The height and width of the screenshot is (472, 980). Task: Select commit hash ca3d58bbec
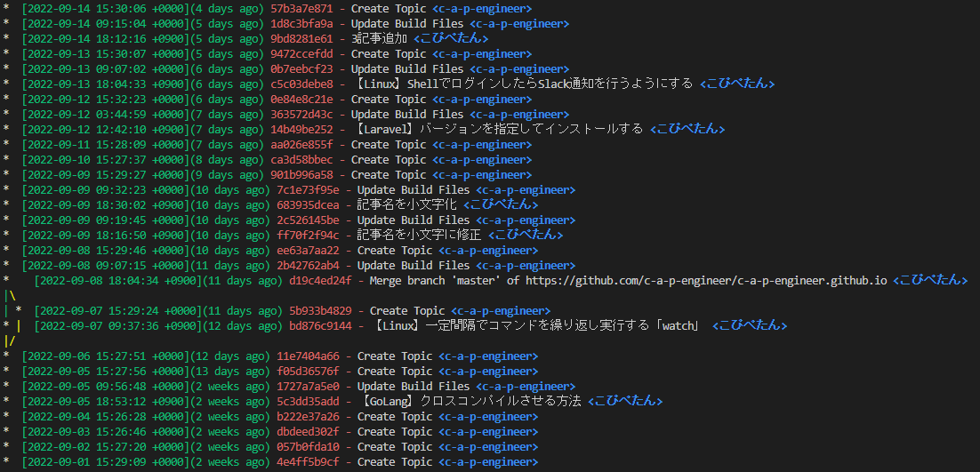[x=301, y=159]
